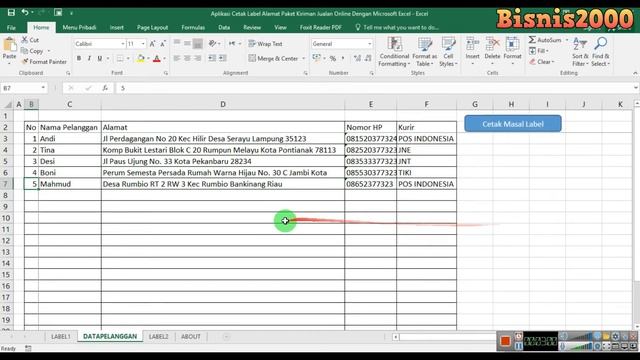Click the Cetak Masal Label button
Screen dimensions: 640x360
click(513, 124)
